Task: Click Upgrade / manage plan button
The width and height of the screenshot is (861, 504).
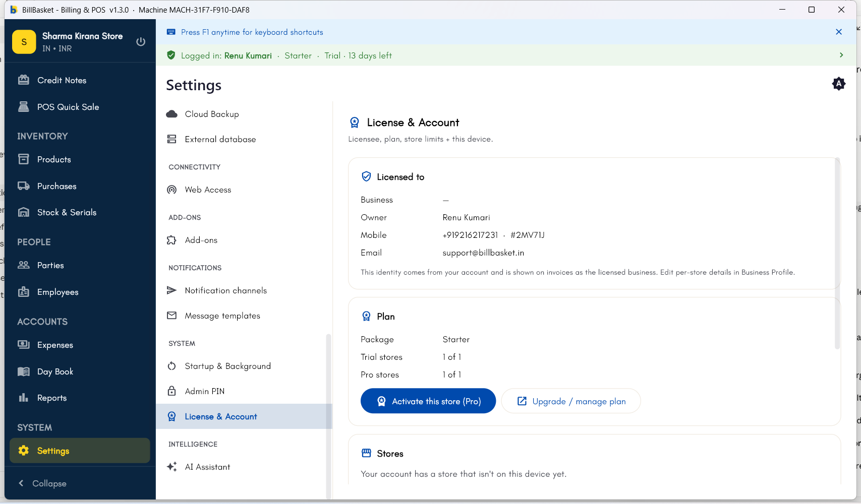Action: tap(571, 401)
